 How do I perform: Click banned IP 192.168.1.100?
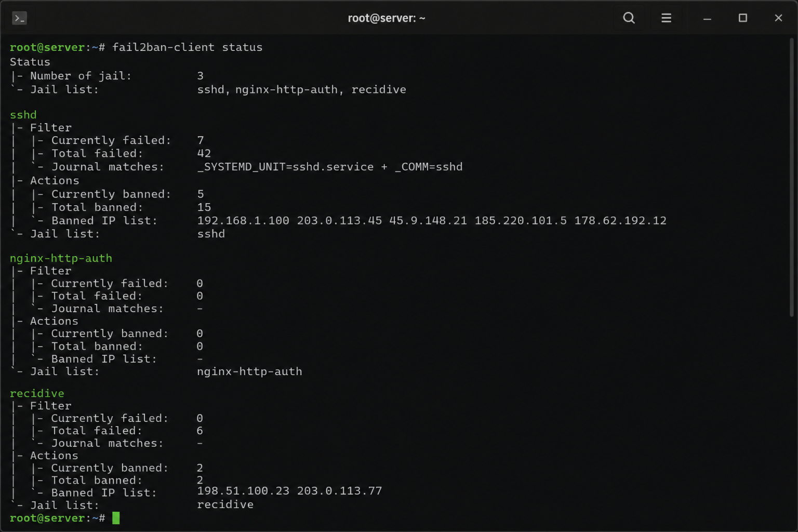click(243, 220)
